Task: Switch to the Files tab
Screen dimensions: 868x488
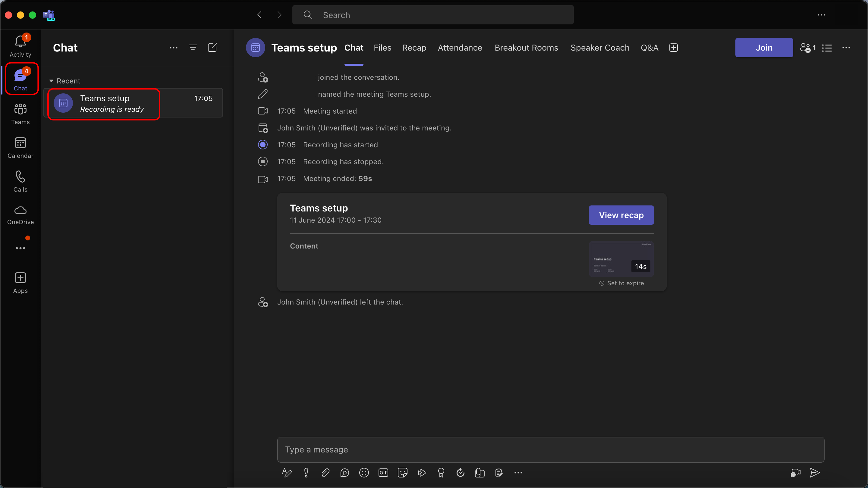Action: coord(383,48)
